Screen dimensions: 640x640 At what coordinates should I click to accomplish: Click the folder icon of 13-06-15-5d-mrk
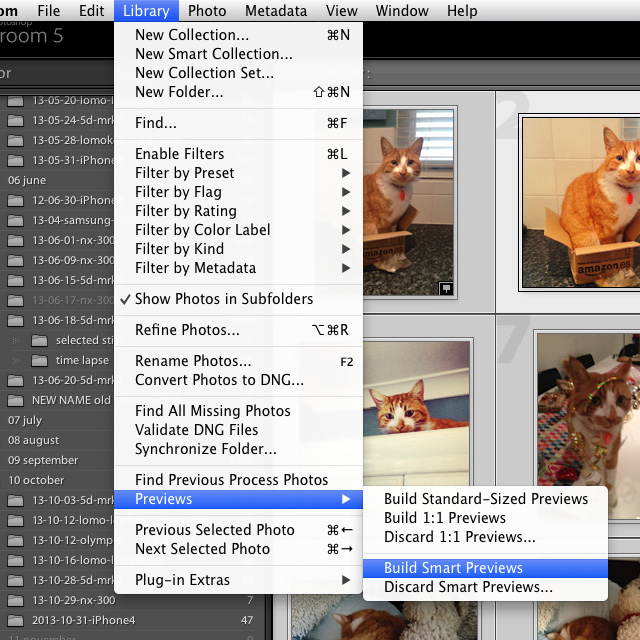pos(16,280)
